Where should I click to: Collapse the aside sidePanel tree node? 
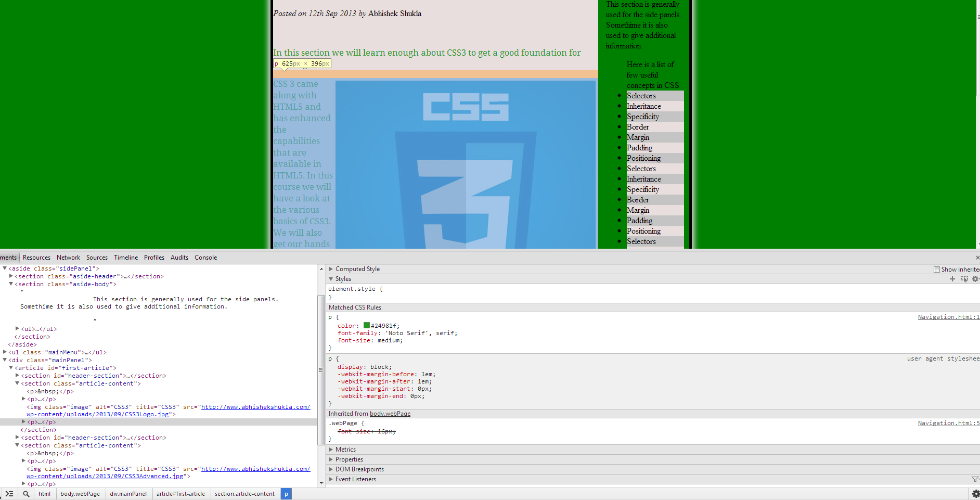[x=5, y=268]
